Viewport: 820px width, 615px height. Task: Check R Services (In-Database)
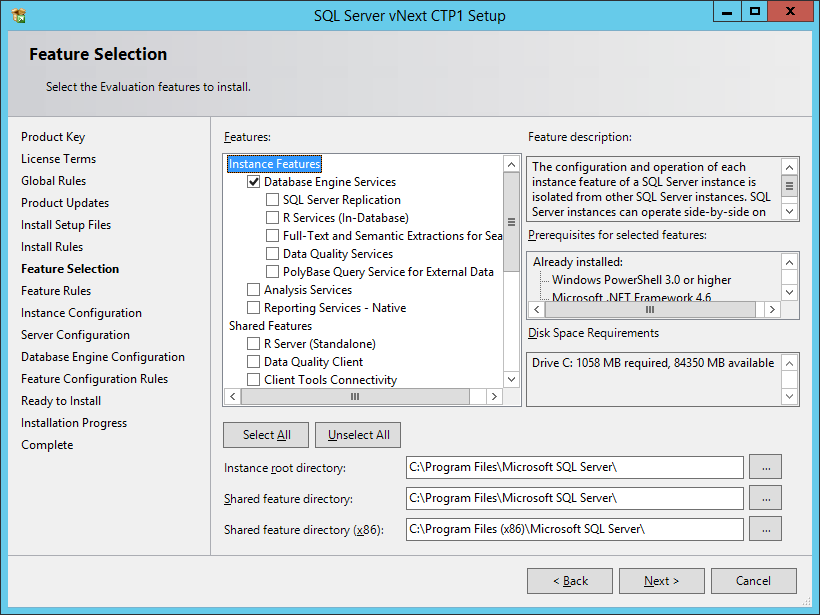pos(270,217)
